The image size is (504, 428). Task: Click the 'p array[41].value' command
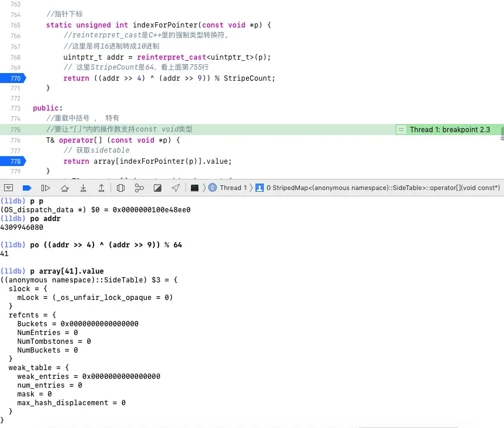point(67,271)
